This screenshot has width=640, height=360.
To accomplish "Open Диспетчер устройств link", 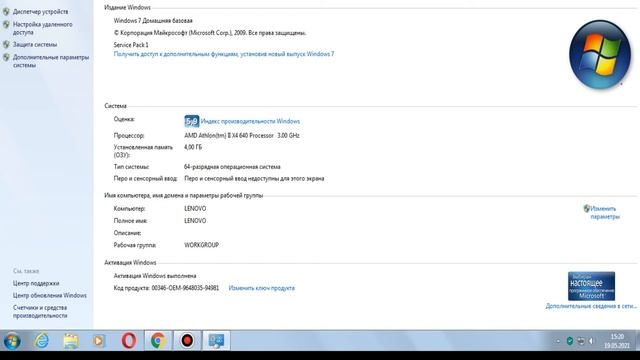I will (x=40, y=12).
